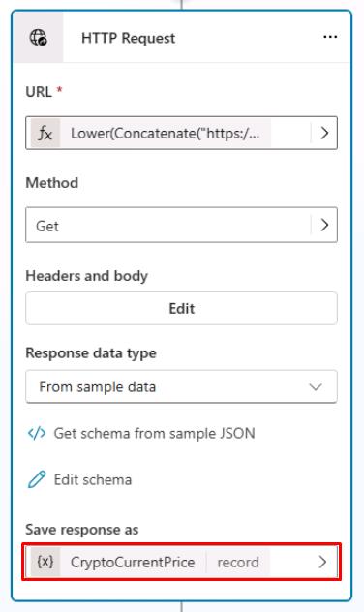Click the {x} variable icon
Image resolution: width=364 pixels, height=612 pixels.
pyautogui.click(x=45, y=562)
